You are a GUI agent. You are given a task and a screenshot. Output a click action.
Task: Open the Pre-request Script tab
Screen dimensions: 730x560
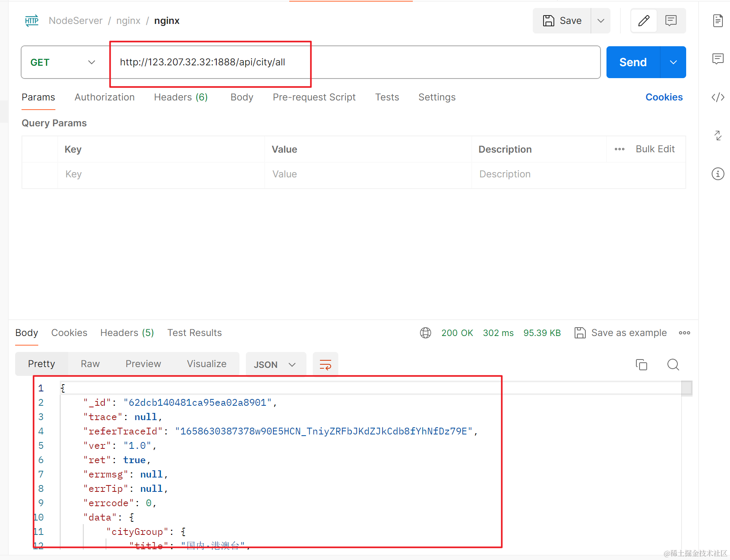click(314, 97)
